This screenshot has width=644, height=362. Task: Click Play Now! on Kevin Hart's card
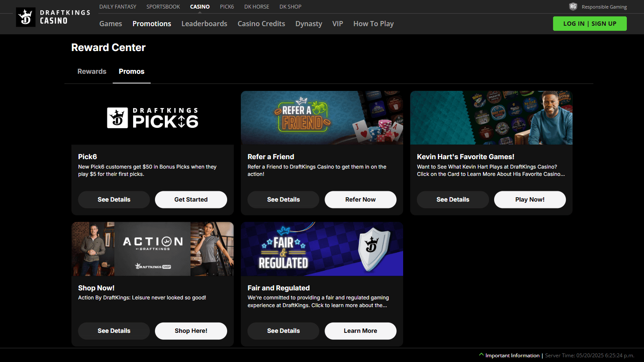[529, 199]
